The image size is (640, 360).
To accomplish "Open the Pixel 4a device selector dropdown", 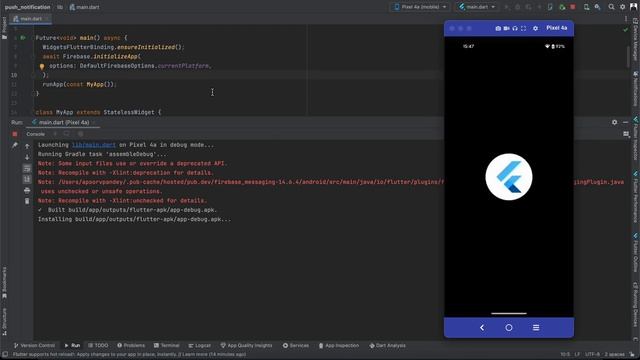I will click(420, 7).
